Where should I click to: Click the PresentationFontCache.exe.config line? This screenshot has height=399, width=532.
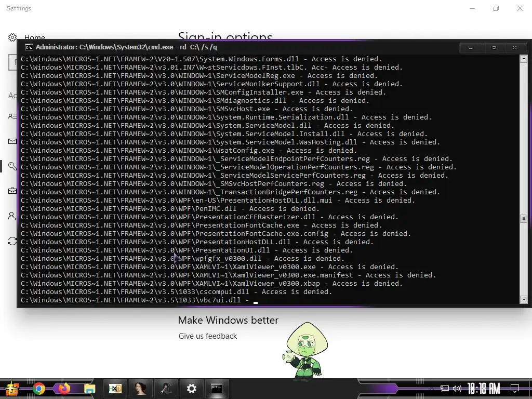(x=216, y=233)
